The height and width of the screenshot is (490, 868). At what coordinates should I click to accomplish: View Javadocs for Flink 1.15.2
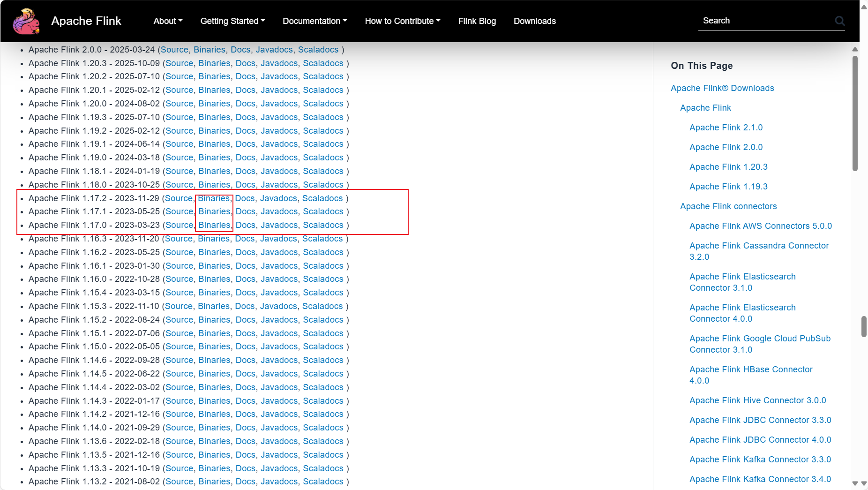[279, 320]
